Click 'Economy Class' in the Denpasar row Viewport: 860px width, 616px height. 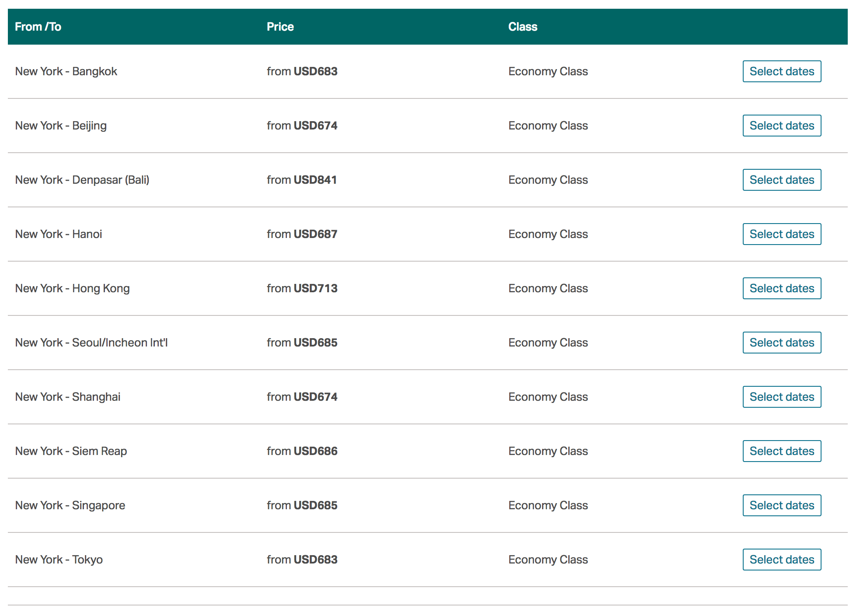[548, 180]
